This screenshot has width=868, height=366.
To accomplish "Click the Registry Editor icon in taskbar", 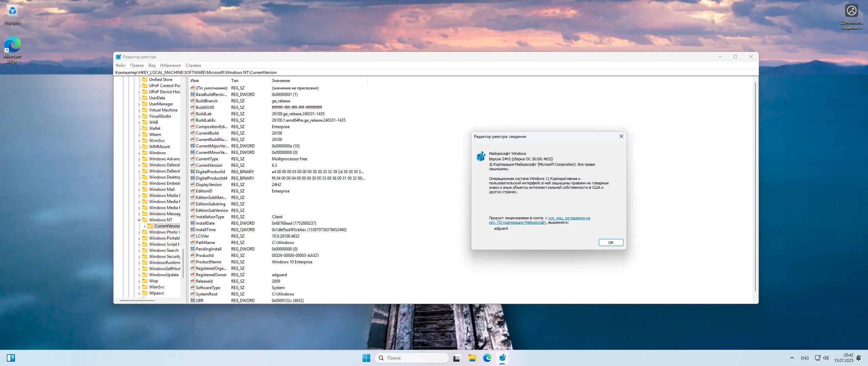I will pos(502,358).
